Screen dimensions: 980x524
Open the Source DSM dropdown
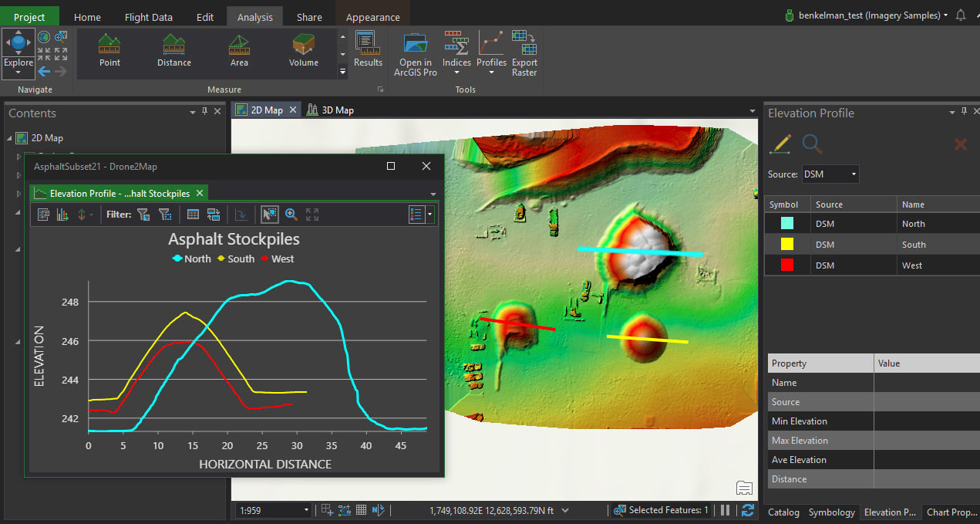pyautogui.click(x=830, y=174)
